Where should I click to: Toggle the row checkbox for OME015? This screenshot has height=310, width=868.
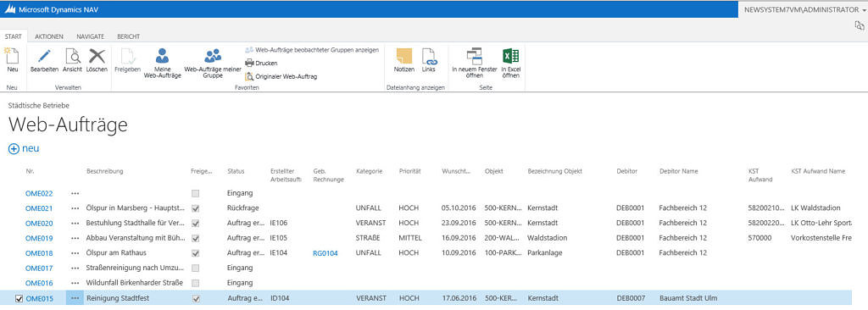pyautogui.click(x=19, y=298)
